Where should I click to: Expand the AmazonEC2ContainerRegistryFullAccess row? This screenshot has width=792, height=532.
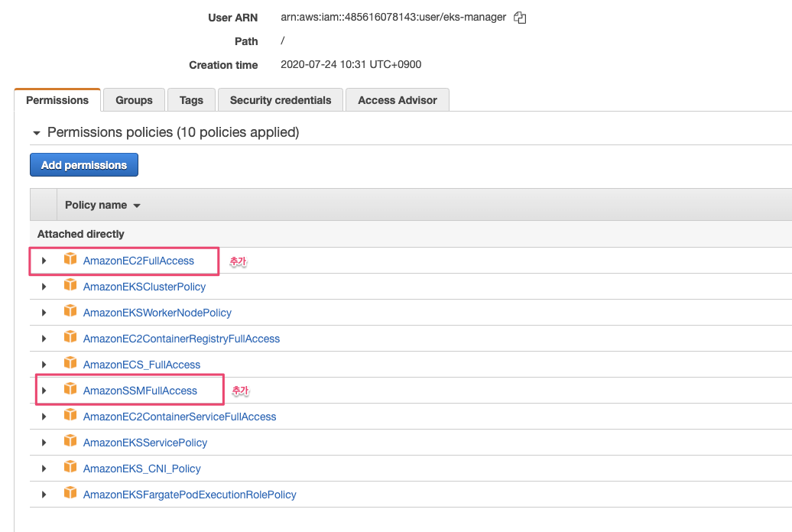pyautogui.click(x=44, y=339)
